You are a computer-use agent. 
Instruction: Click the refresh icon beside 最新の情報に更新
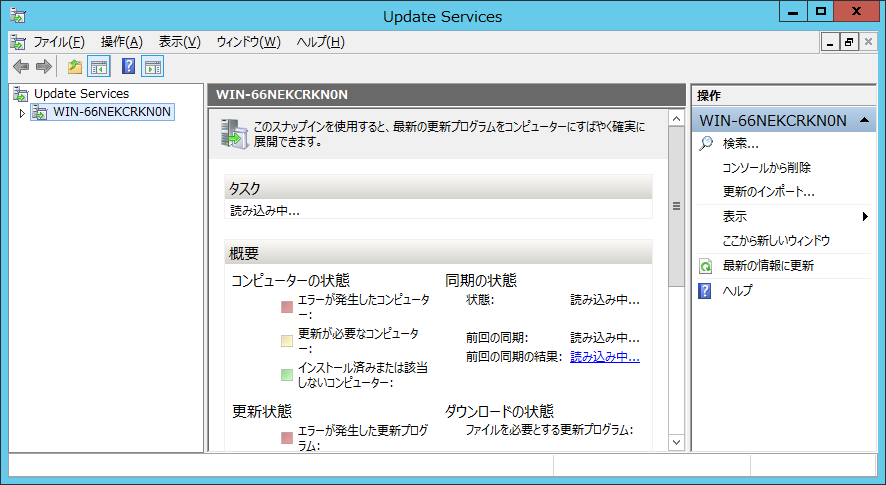(x=706, y=266)
